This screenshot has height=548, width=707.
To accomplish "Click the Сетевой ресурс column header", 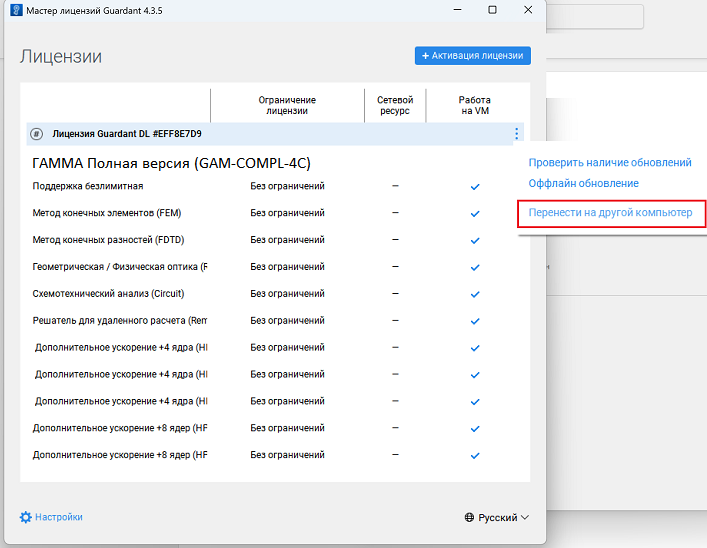I will pos(394,105).
